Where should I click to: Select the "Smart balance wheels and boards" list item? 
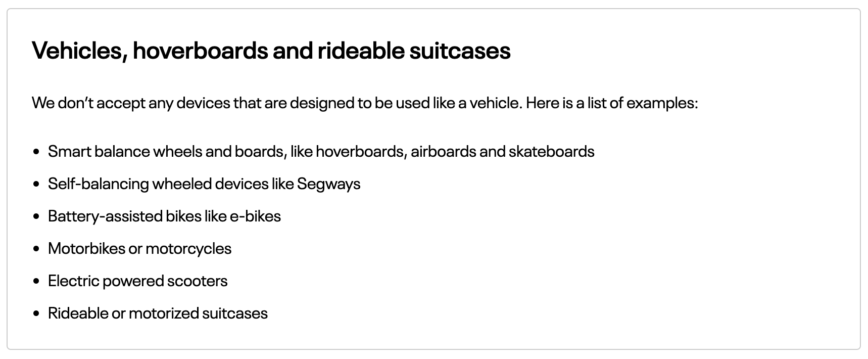pos(321,152)
